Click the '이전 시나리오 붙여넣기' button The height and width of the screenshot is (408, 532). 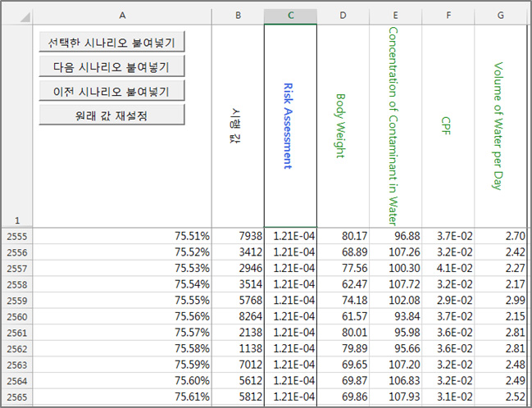pyautogui.click(x=111, y=91)
